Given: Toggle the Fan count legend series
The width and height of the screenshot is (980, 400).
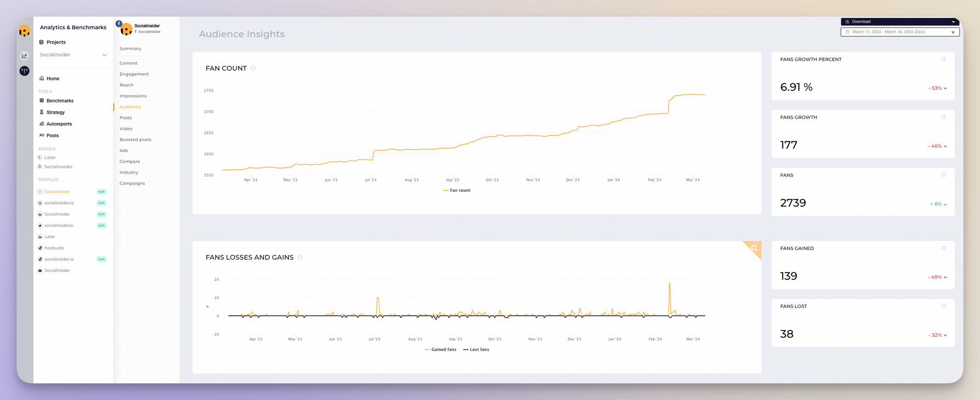Looking at the screenshot, I should point(457,190).
